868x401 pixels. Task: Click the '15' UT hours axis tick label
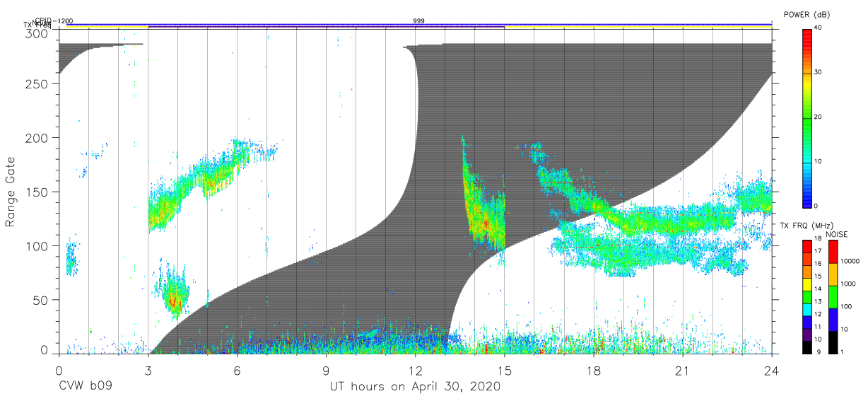(505, 370)
